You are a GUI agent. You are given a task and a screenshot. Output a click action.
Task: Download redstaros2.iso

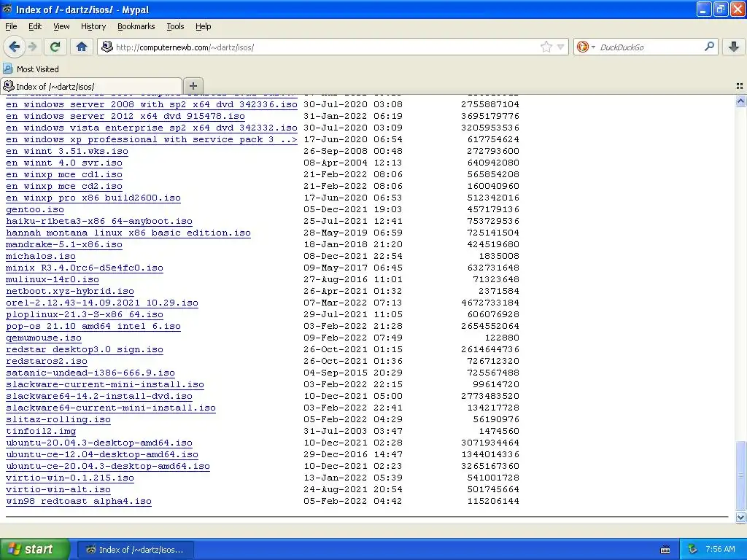click(x=47, y=361)
